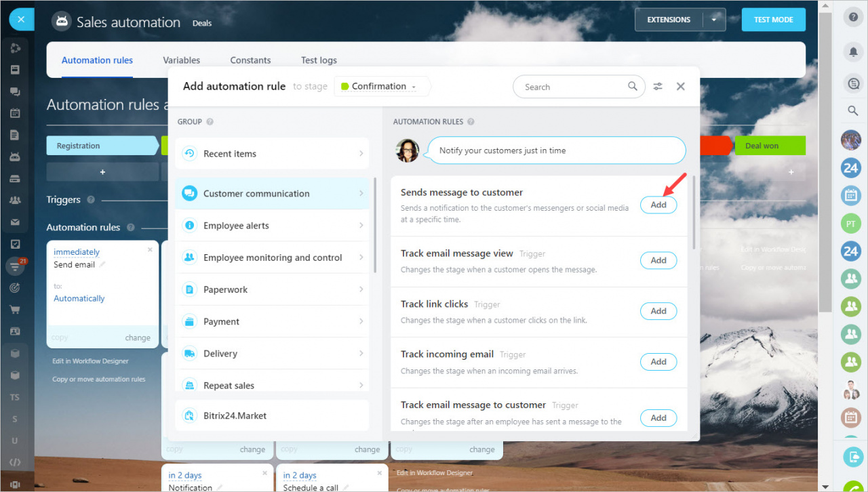Expand the Payment group
868x492 pixels.
(x=272, y=321)
